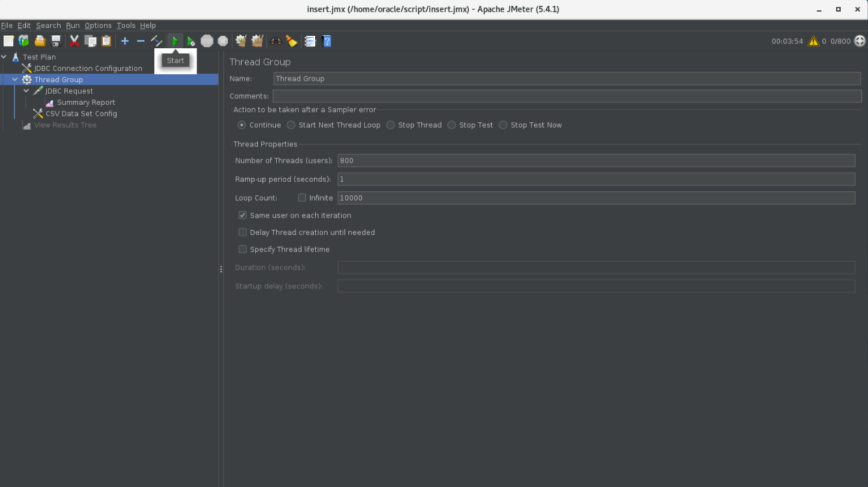The width and height of the screenshot is (868, 487).
Task: Start the test with green play icon
Action: click(x=175, y=41)
